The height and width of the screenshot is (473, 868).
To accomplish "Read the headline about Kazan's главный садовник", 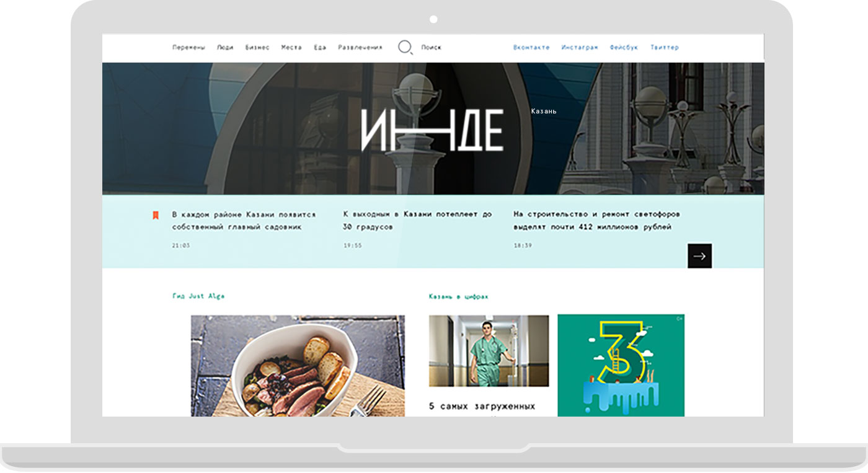I will click(x=244, y=221).
